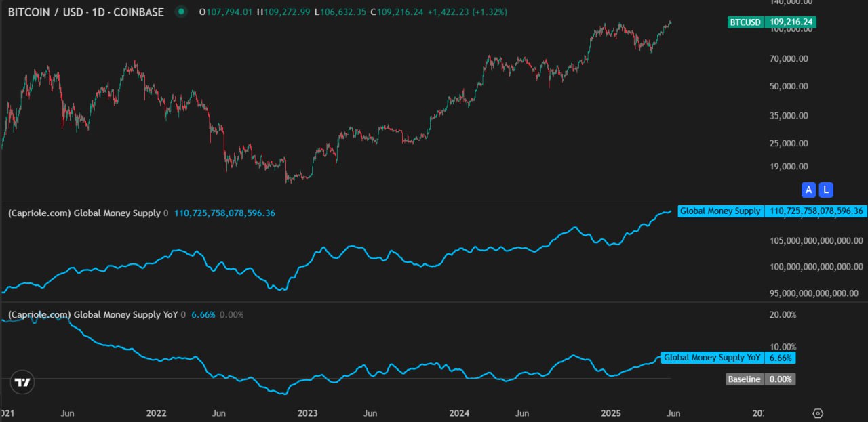Click the 10.00% YoY axis label
Image resolution: width=868 pixels, height=422 pixels.
pos(783,347)
